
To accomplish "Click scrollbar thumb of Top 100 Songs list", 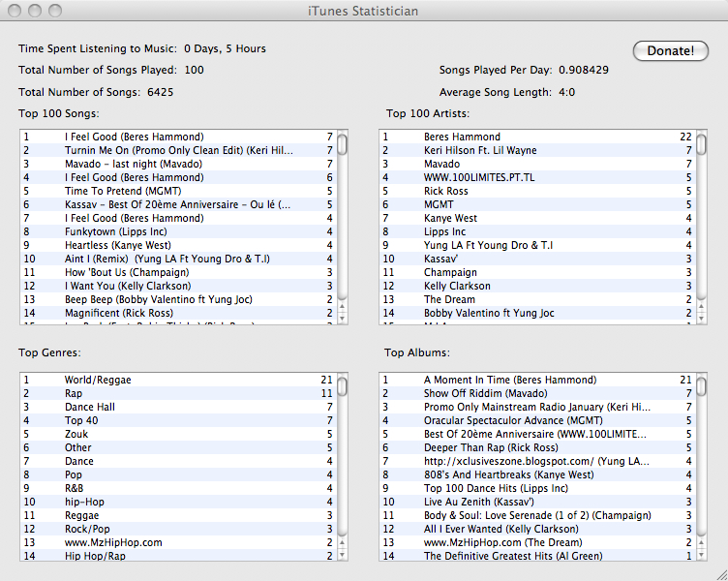I will [x=342, y=143].
